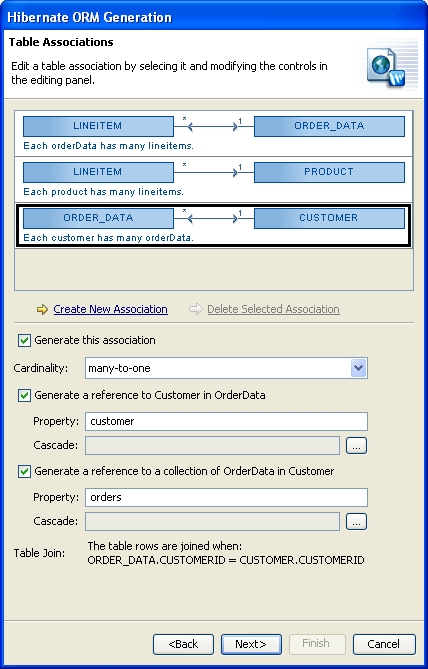This screenshot has height=669, width=428.
Task: Click the many-to-one combo box field
Action: 226,368
